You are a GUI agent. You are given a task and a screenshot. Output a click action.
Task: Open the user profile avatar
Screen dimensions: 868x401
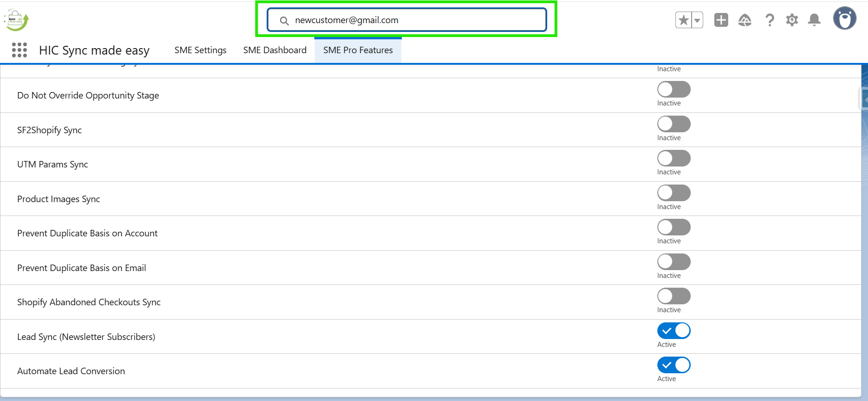coord(845,19)
